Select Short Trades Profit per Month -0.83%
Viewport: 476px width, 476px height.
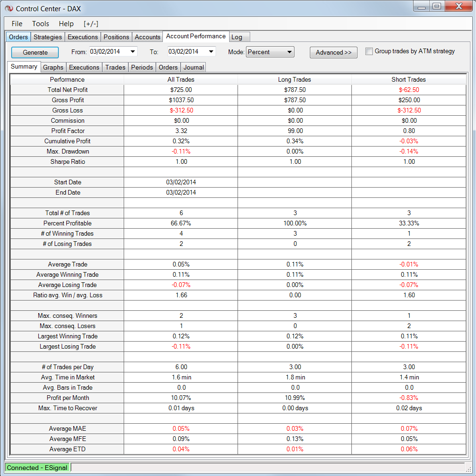(409, 398)
